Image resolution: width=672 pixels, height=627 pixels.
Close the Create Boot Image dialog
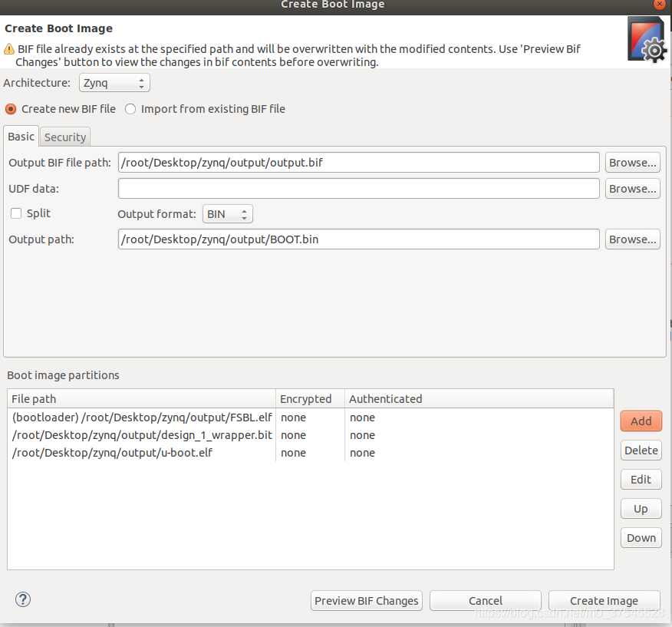[x=659, y=5]
